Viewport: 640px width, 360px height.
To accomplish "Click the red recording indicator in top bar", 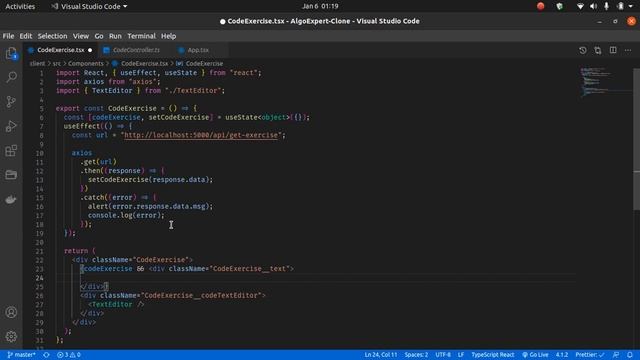I will [x=541, y=6].
